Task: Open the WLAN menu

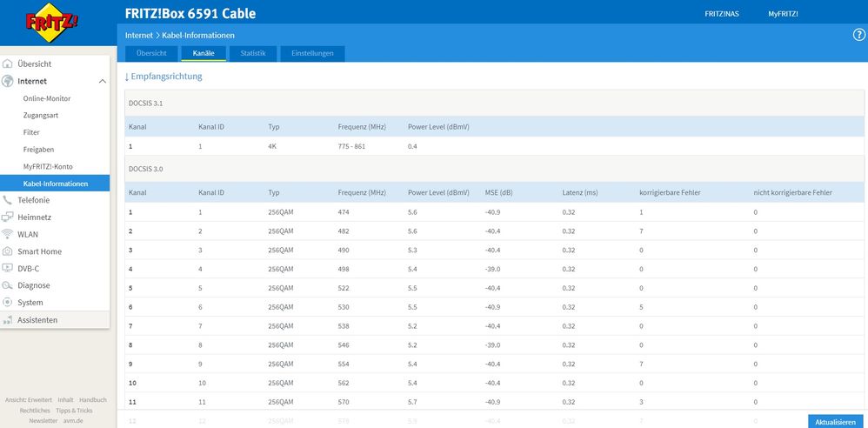Action: (28, 234)
